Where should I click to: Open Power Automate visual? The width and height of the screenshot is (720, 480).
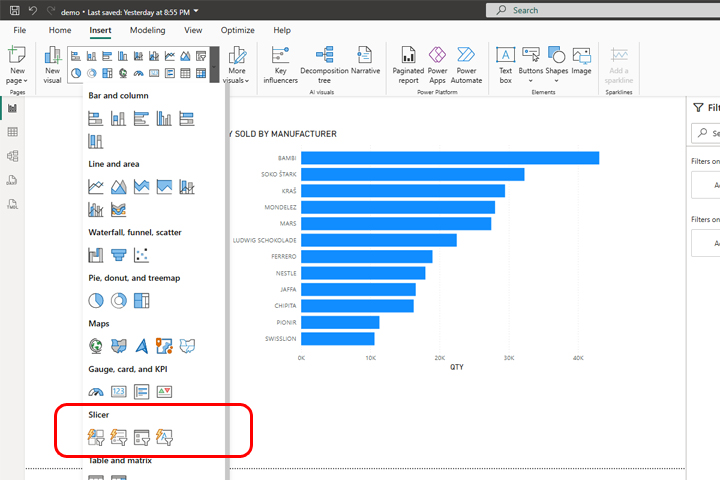[466, 64]
